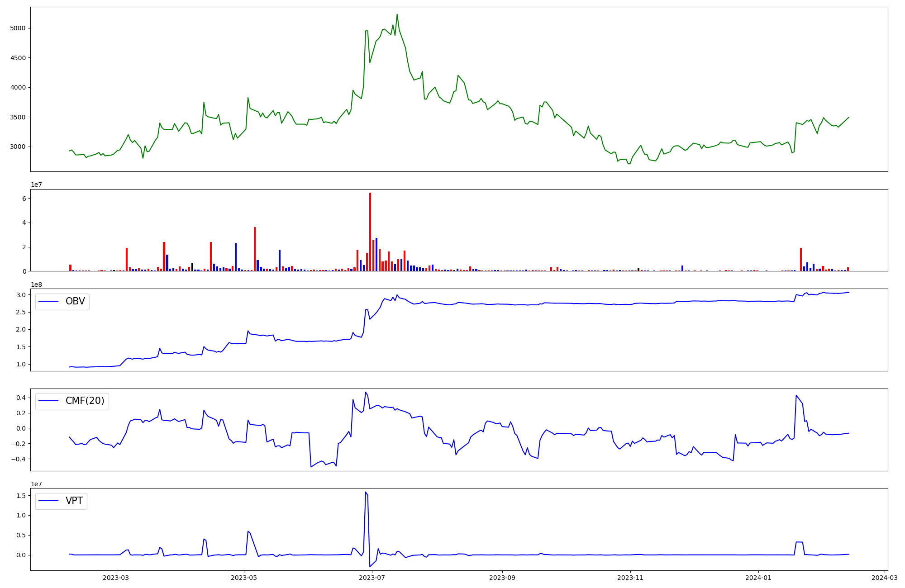Click the VPT spike peak
Image resolution: width=905 pixels, height=588 pixels.
pyautogui.click(x=366, y=492)
